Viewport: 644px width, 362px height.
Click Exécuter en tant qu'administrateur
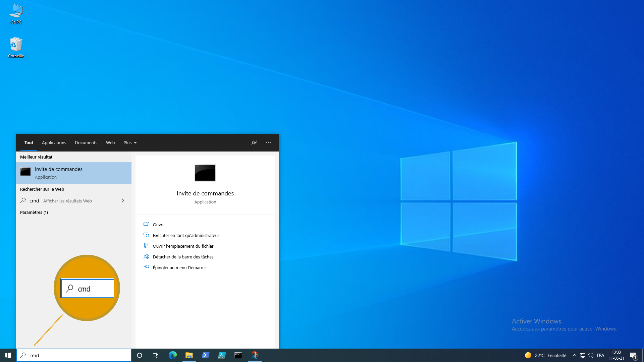186,235
